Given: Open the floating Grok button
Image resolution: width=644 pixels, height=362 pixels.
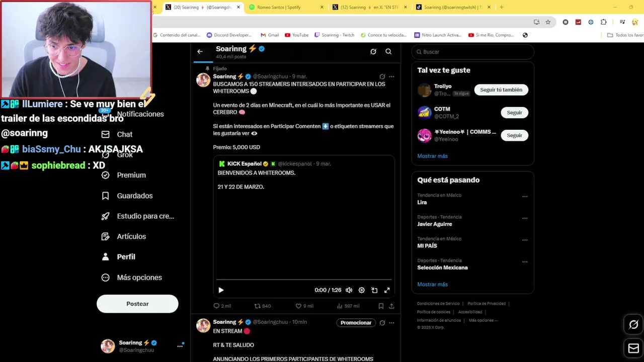Looking at the screenshot, I should point(633,325).
